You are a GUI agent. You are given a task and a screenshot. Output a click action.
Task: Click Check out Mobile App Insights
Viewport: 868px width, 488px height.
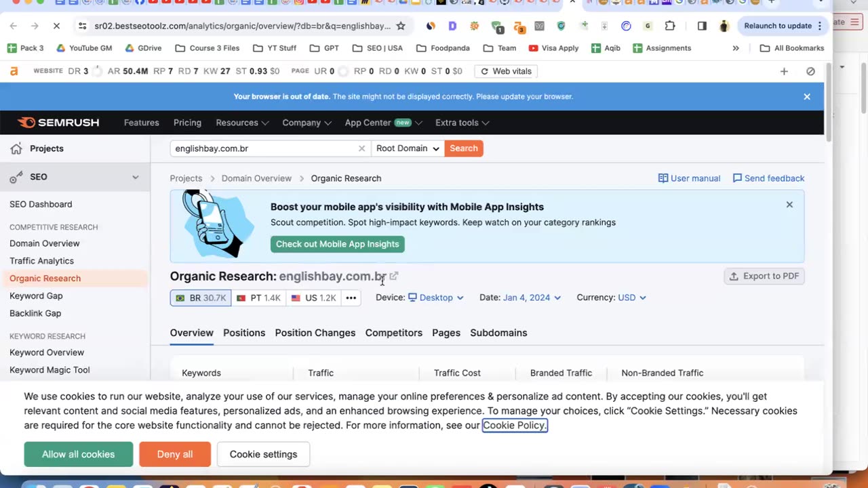point(338,244)
